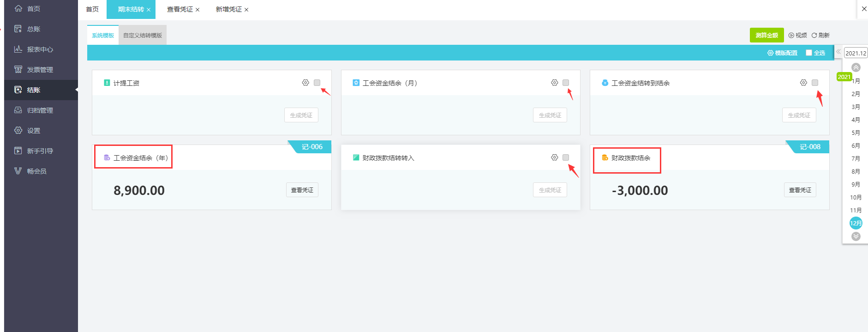Click the green 测算金额 button
The height and width of the screenshot is (332, 868).
click(x=766, y=36)
